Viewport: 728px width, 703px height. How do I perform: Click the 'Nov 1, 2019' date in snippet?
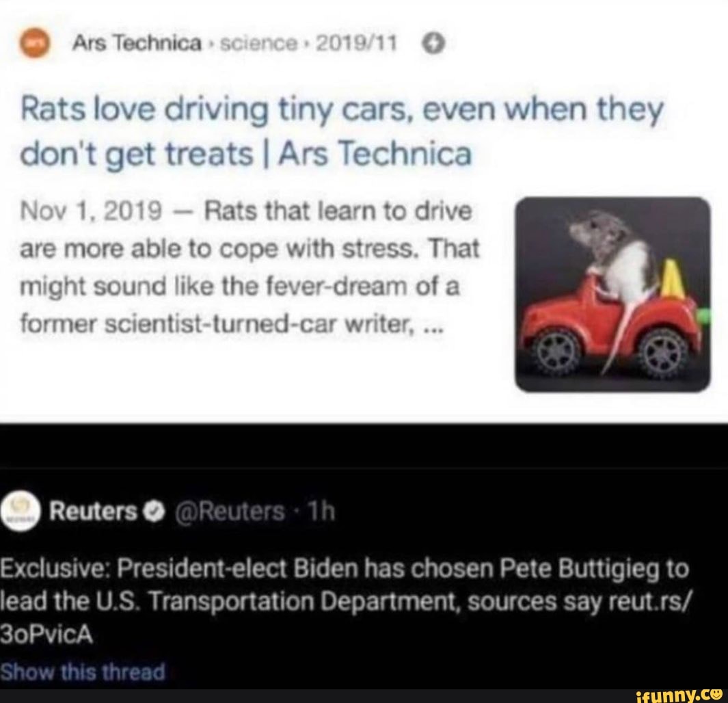(91, 211)
